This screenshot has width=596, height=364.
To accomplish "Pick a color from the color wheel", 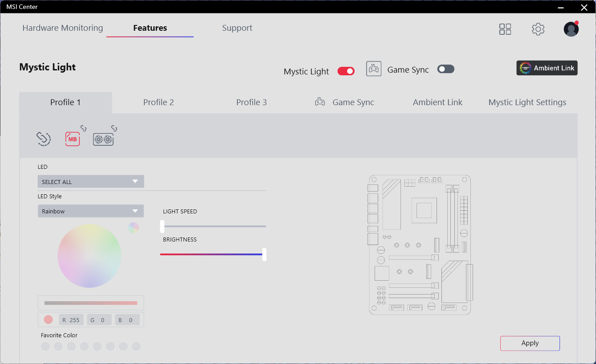I will (x=89, y=256).
